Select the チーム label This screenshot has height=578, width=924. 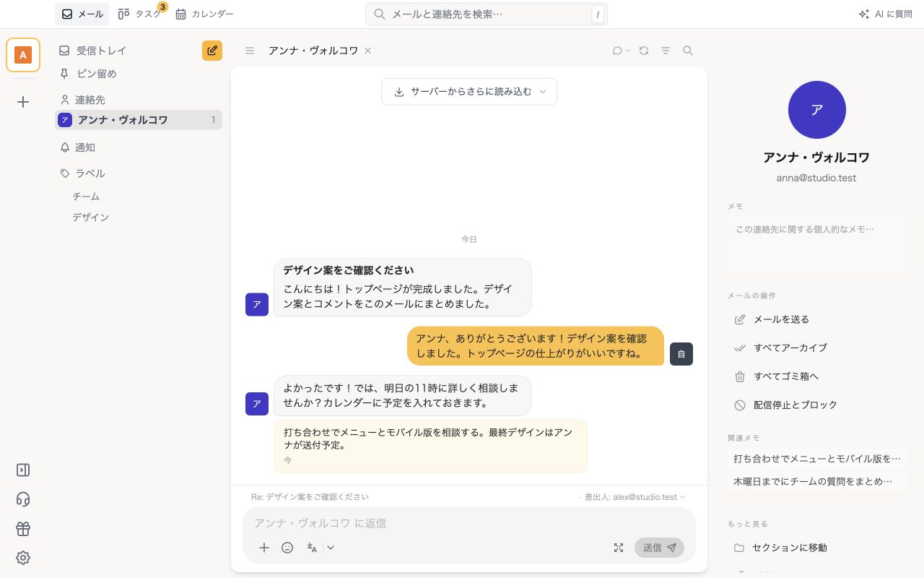point(86,197)
